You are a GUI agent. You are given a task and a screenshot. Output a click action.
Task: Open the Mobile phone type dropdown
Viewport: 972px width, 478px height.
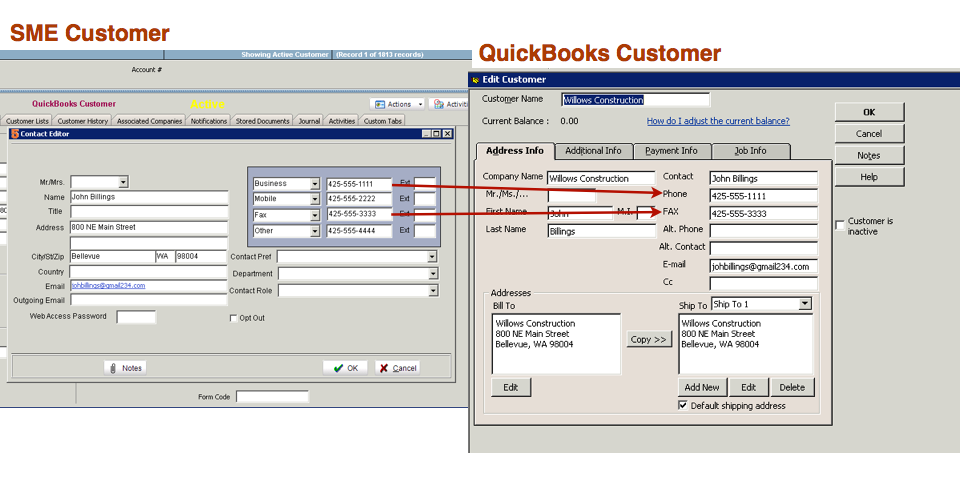pos(315,199)
